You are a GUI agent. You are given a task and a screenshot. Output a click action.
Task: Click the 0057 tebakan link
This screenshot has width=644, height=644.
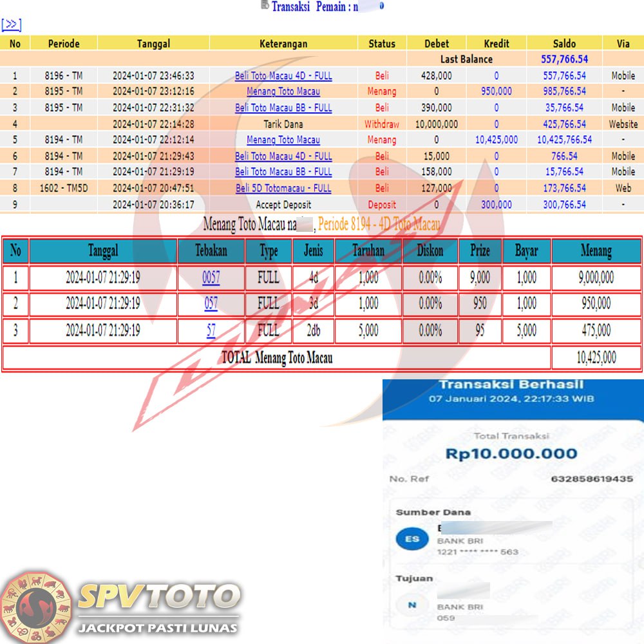(211, 278)
